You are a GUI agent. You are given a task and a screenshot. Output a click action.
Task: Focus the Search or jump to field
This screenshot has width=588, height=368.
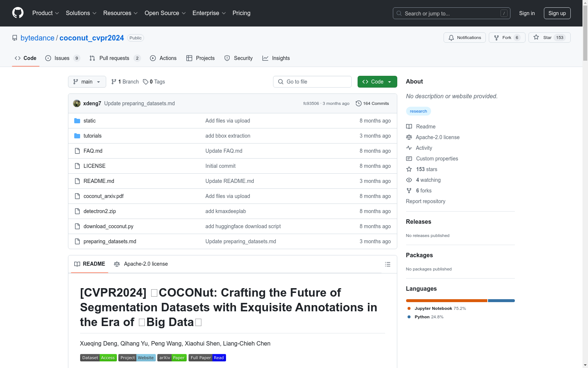click(x=452, y=13)
